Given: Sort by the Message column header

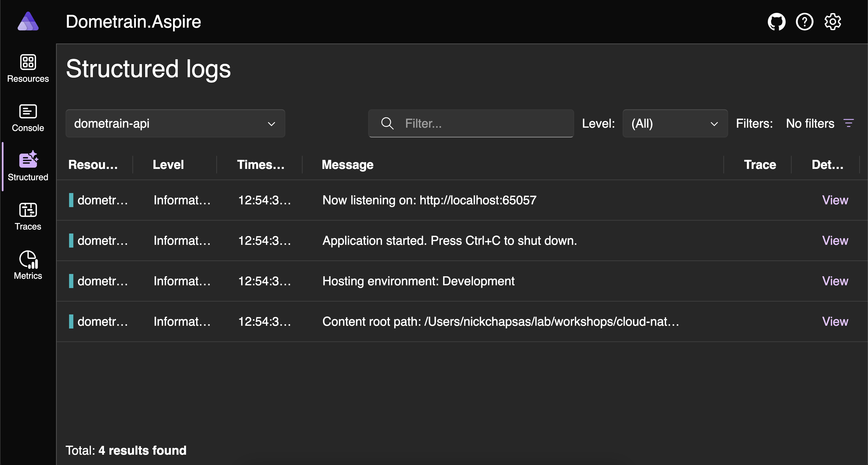Looking at the screenshot, I should coord(347,165).
